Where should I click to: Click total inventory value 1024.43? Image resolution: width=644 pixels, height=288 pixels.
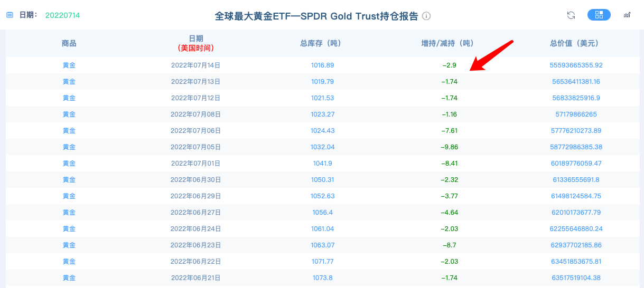click(x=322, y=131)
